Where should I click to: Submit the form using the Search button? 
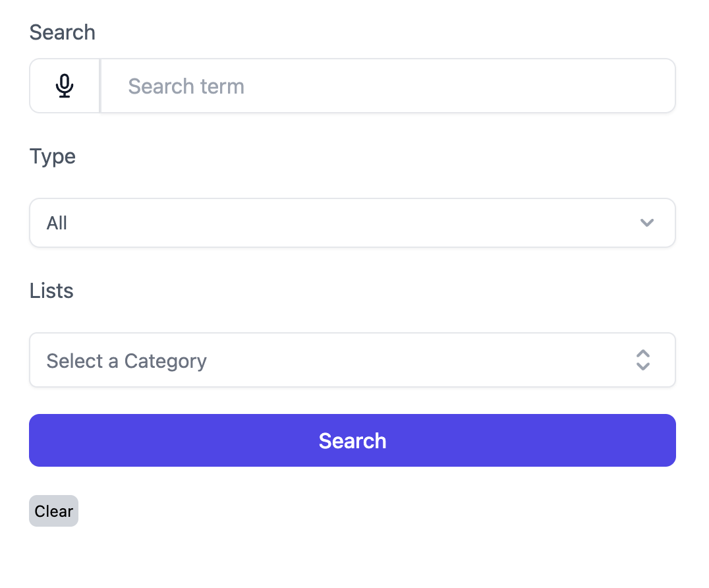[x=352, y=440]
